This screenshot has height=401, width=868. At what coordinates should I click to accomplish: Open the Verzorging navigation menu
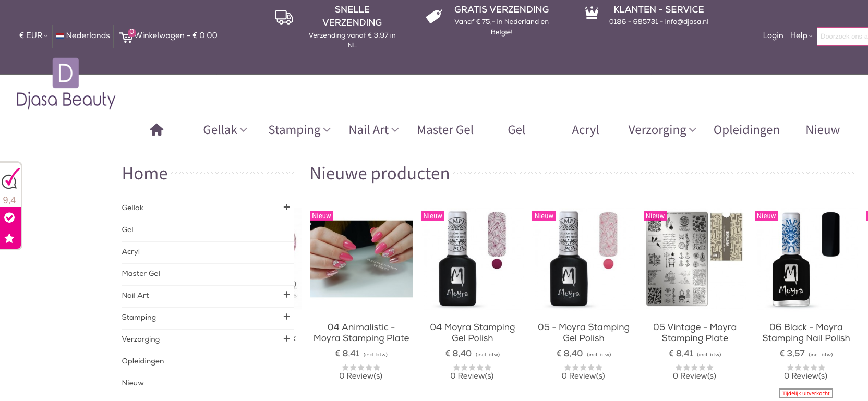click(x=661, y=130)
